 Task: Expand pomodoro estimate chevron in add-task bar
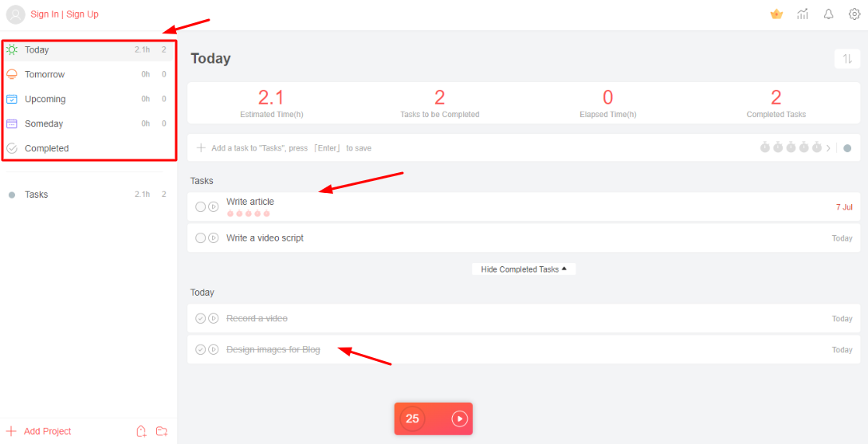[827, 147]
